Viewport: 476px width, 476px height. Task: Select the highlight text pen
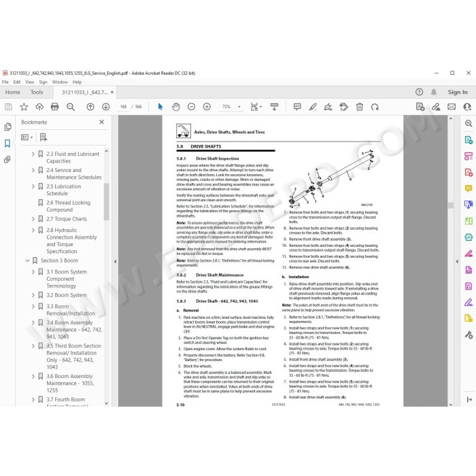(313, 107)
